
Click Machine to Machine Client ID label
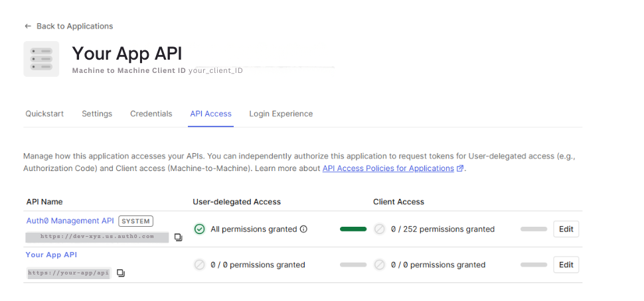click(x=129, y=70)
